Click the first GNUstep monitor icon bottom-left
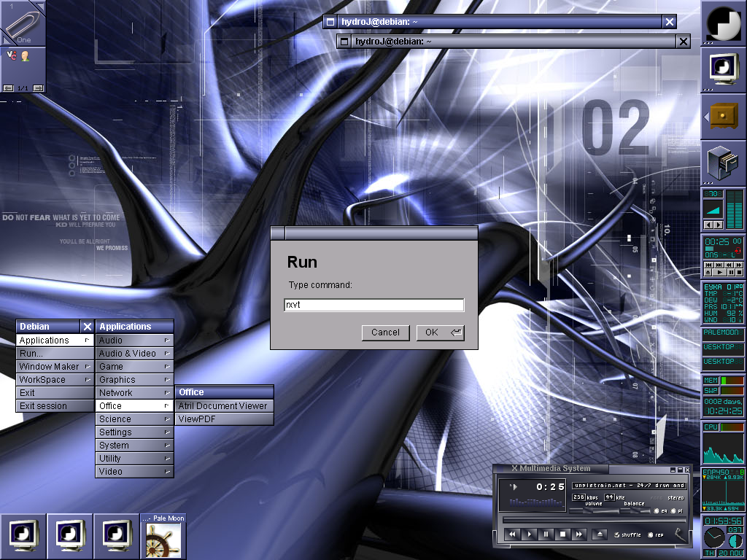The image size is (747, 560). tap(23, 536)
